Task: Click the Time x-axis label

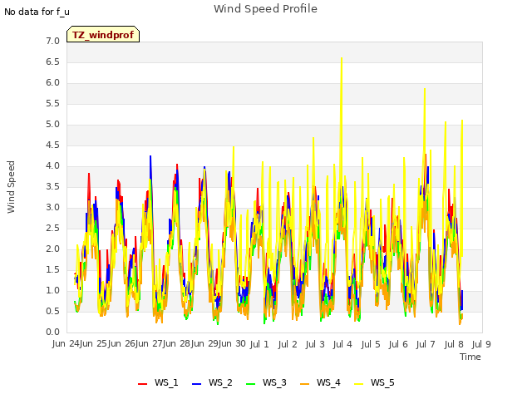Action: (470, 357)
